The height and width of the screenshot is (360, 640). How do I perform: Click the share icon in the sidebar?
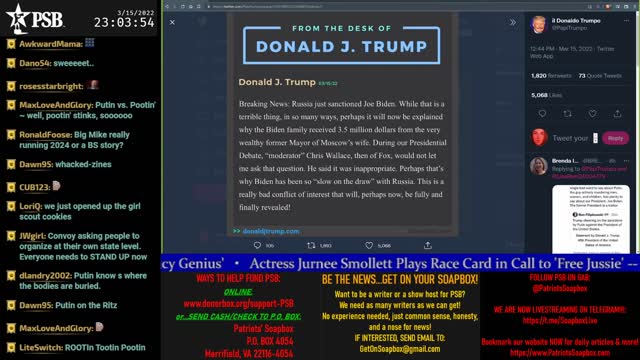[617, 114]
